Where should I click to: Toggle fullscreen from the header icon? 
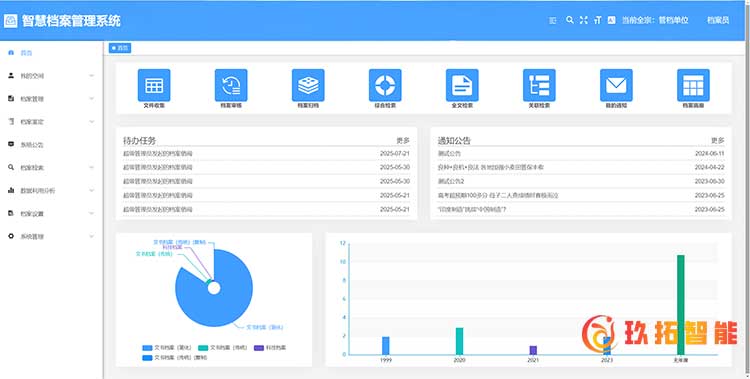pos(583,20)
